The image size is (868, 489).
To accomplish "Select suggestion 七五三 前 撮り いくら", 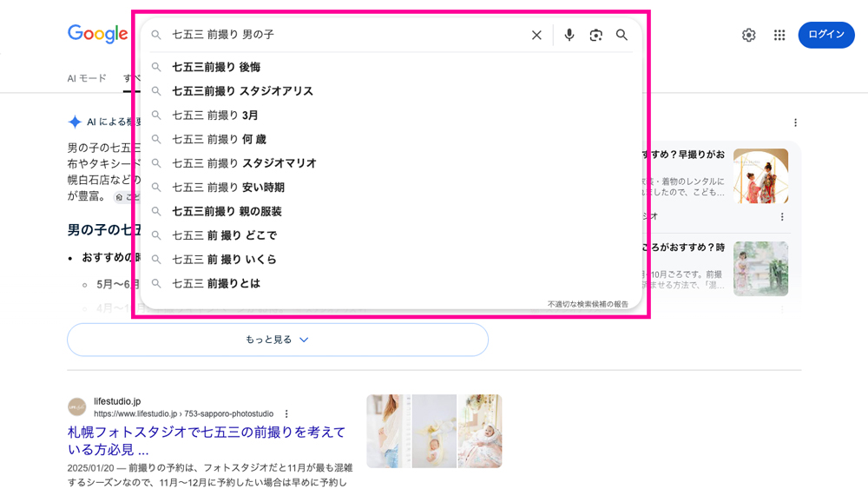I will pyautogui.click(x=391, y=260).
